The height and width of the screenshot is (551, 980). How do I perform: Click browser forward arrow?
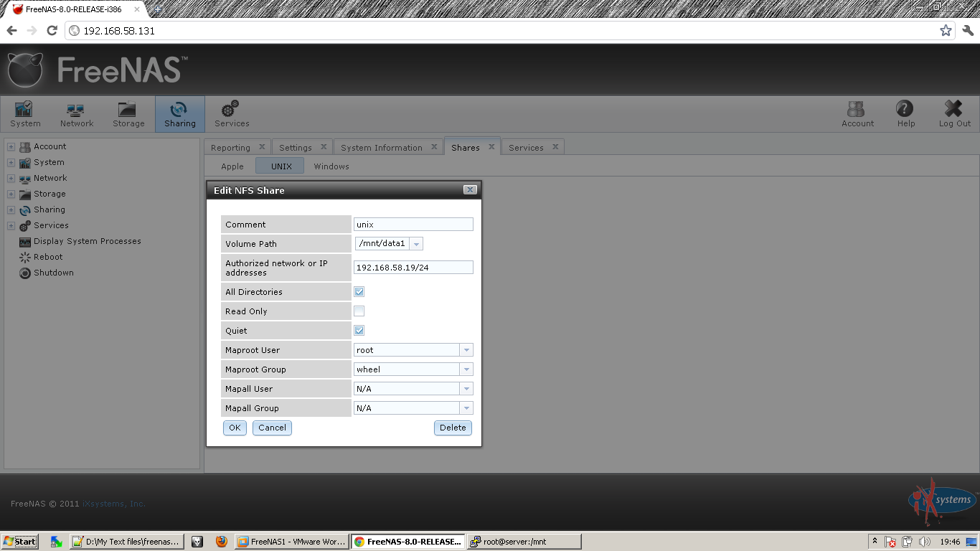32,31
